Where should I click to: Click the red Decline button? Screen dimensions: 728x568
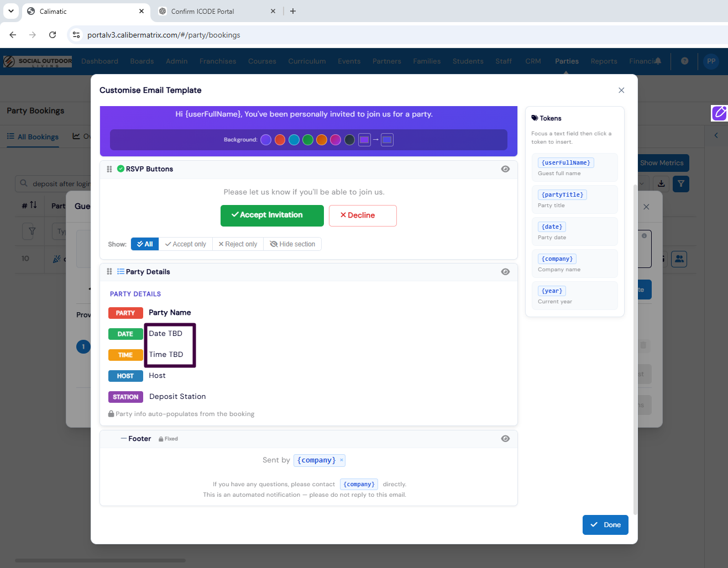coord(363,215)
